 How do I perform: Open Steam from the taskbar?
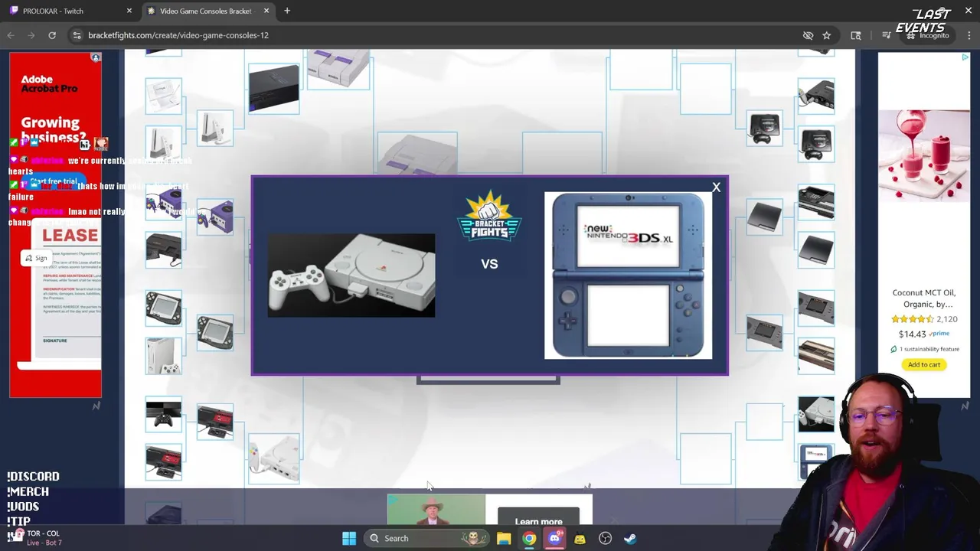click(x=630, y=538)
